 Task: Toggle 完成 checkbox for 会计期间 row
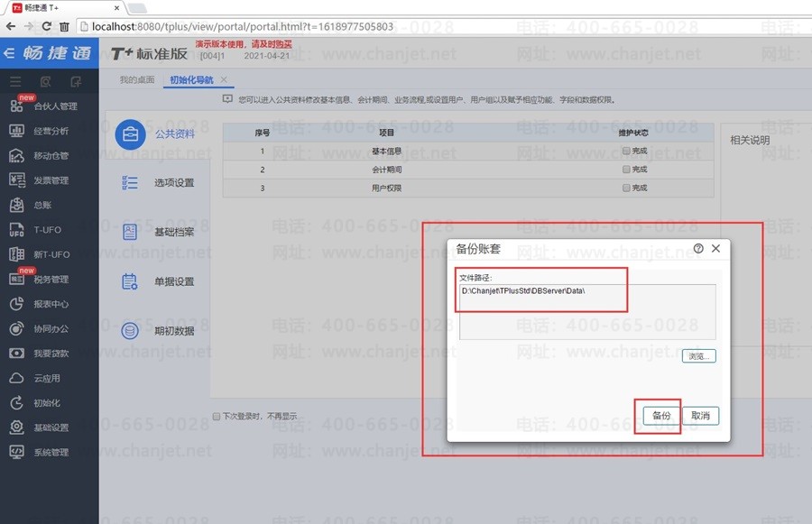point(626,170)
